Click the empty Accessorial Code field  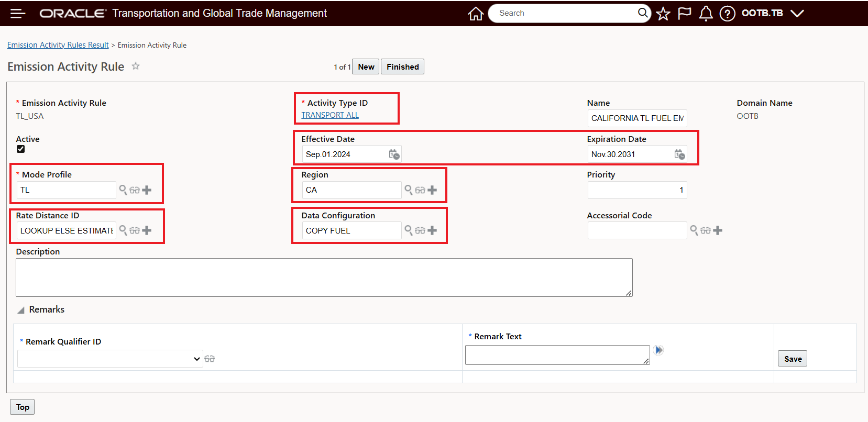[x=637, y=230]
